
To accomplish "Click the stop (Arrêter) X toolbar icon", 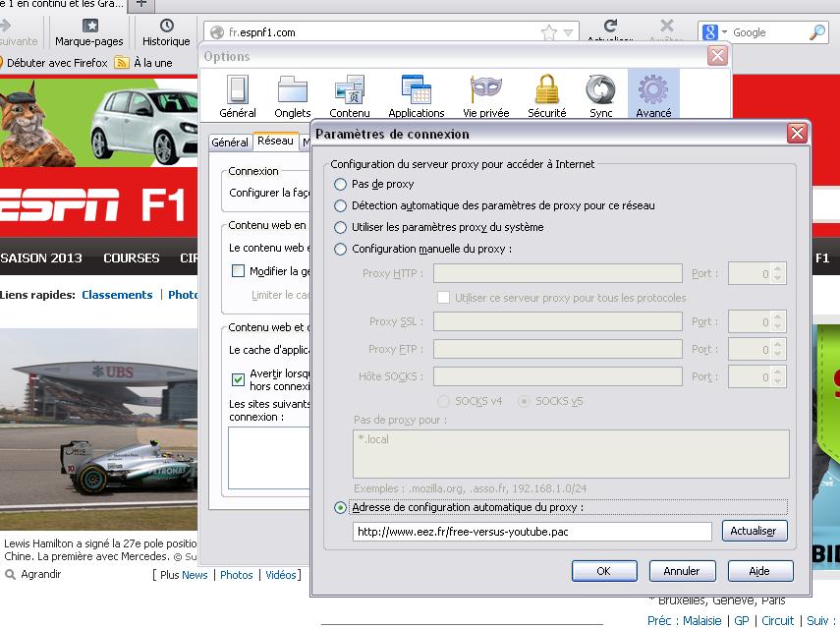I will pyautogui.click(x=667, y=26).
